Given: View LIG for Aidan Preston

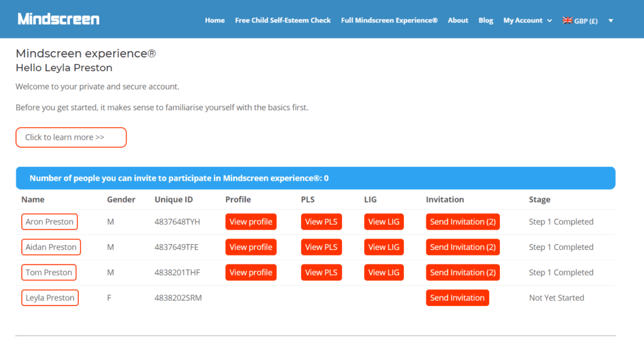Looking at the screenshot, I should (384, 247).
